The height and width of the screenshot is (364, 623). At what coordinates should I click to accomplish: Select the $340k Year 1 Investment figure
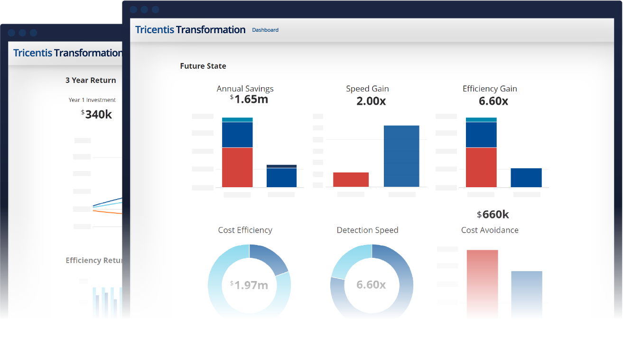pos(97,114)
